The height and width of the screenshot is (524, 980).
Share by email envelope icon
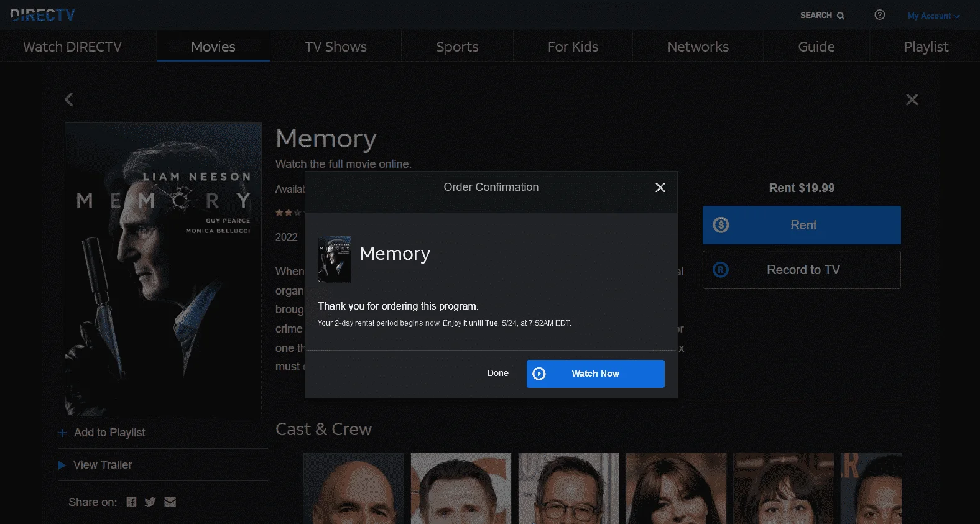tap(170, 502)
